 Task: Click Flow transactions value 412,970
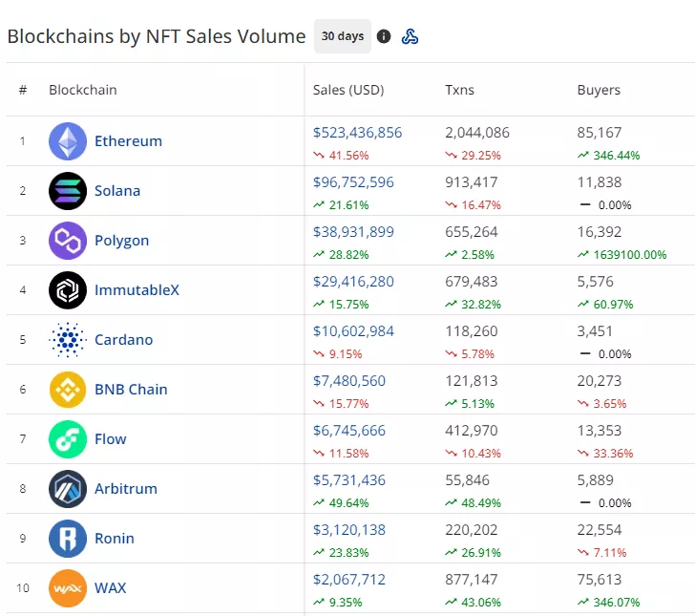(x=472, y=430)
